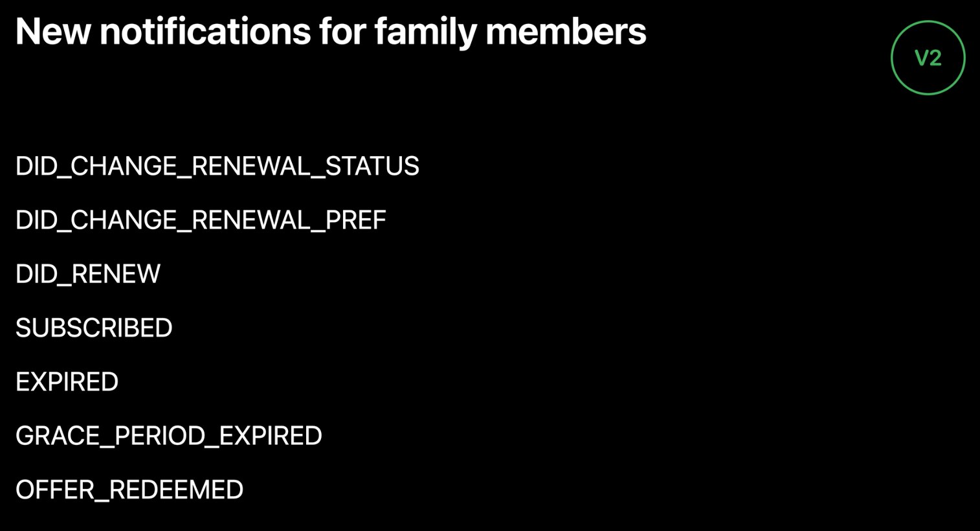
Task: Click "notifications" in the slide title
Action: tap(205, 31)
